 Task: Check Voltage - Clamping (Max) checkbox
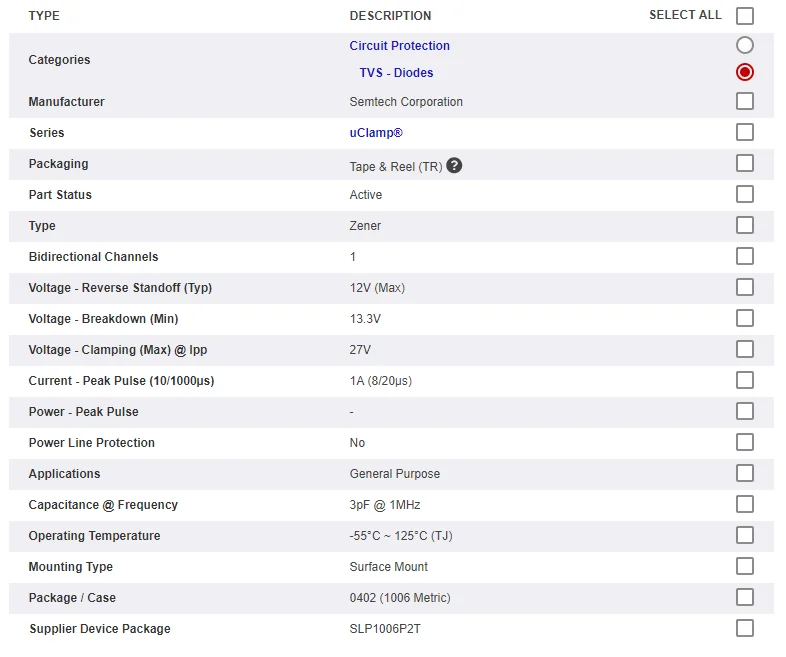(744, 349)
